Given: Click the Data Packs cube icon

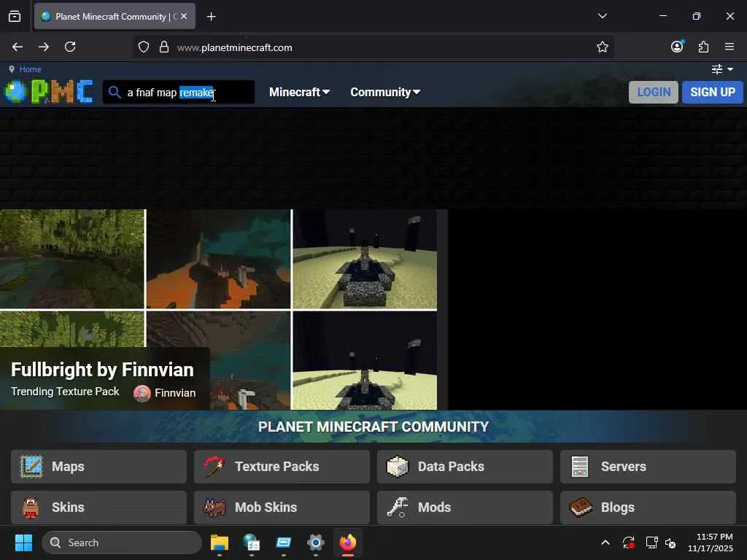Looking at the screenshot, I should pyautogui.click(x=398, y=467).
